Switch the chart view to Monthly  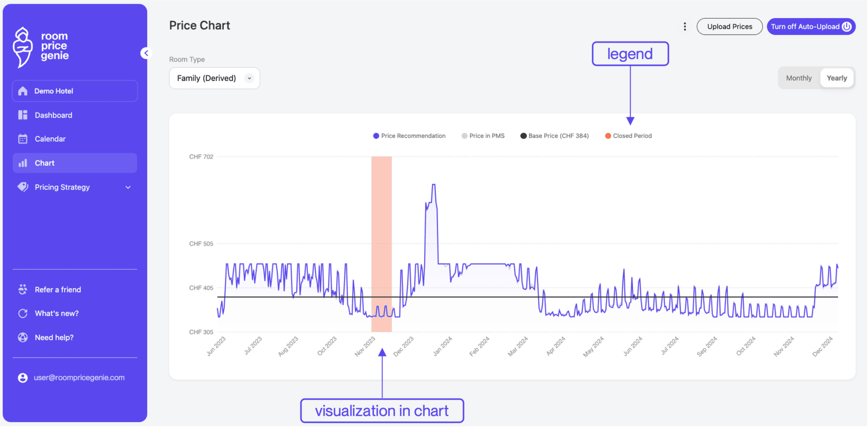pos(798,78)
